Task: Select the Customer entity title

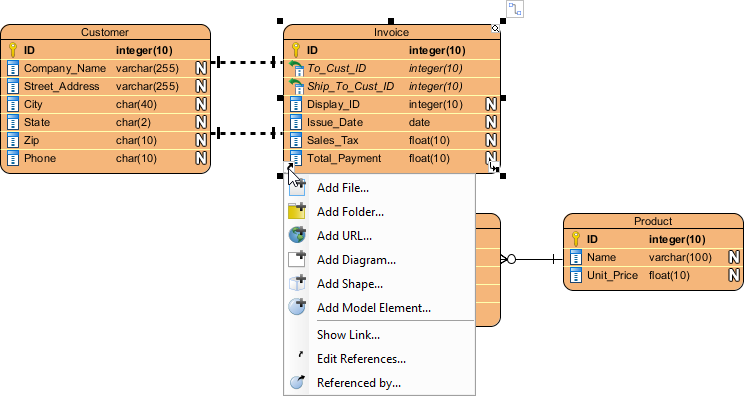Action: click(x=105, y=32)
